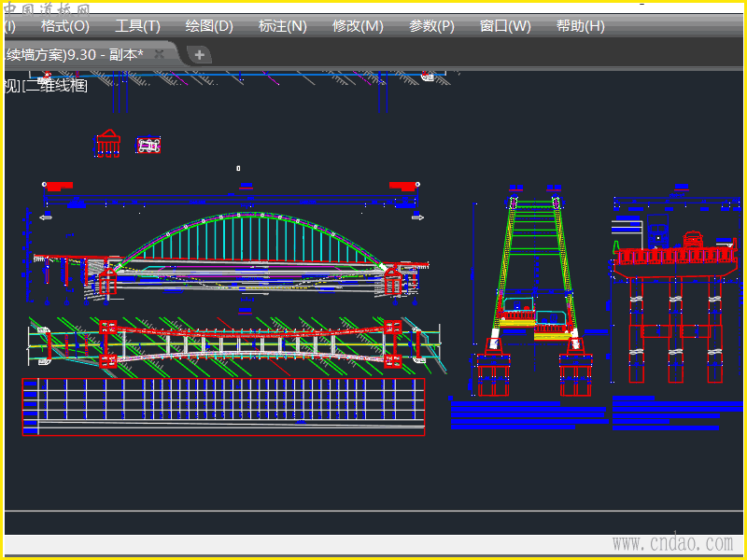Select the red bordered data table
747x560 pixels.
[223, 407]
